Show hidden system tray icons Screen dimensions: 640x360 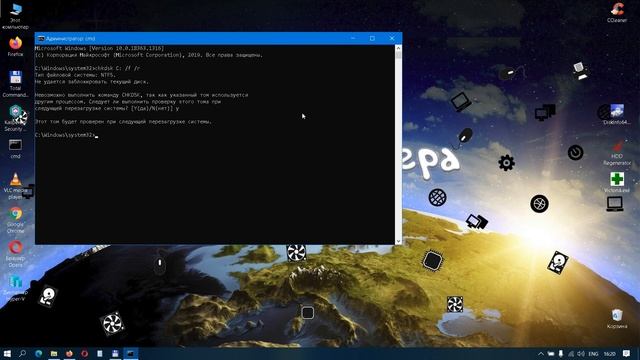click(x=541, y=353)
